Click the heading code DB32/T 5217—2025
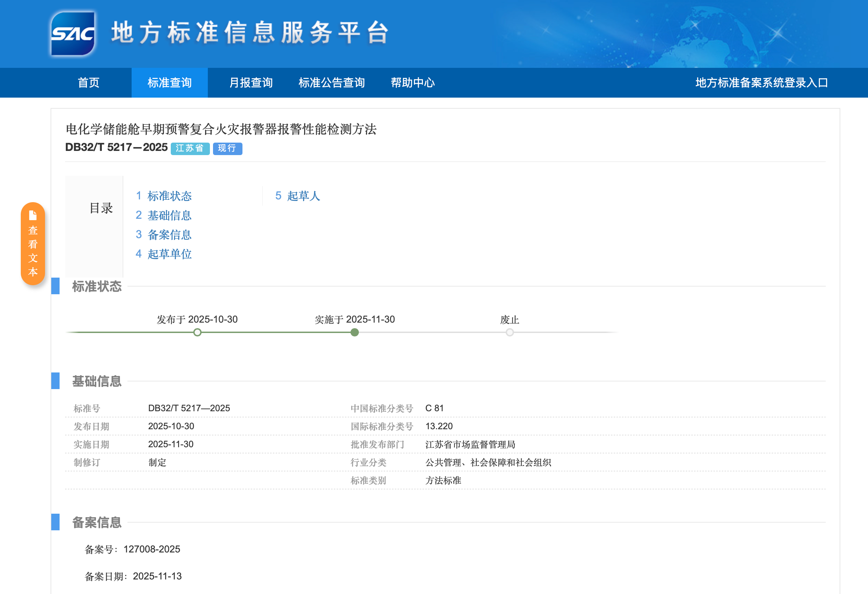The image size is (868, 594). [116, 147]
